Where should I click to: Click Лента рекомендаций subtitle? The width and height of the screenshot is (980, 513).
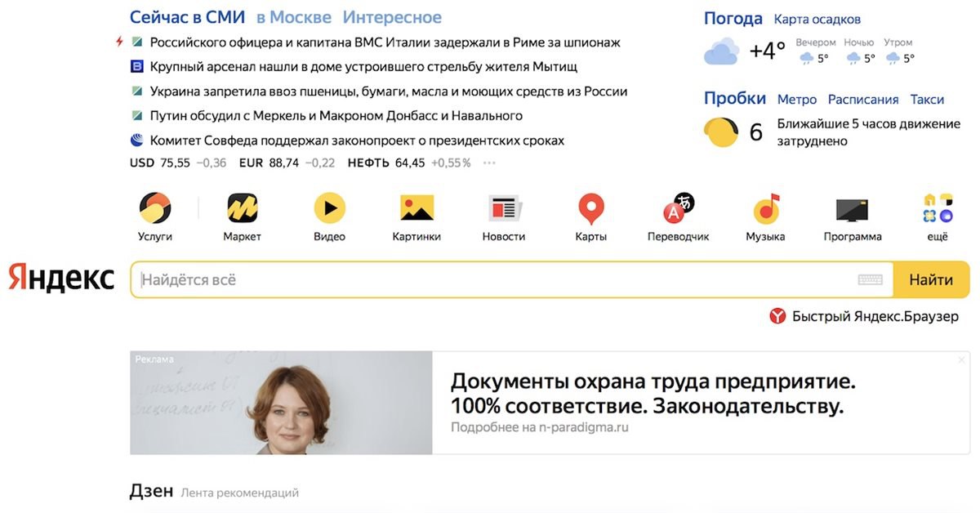(240, 493)
